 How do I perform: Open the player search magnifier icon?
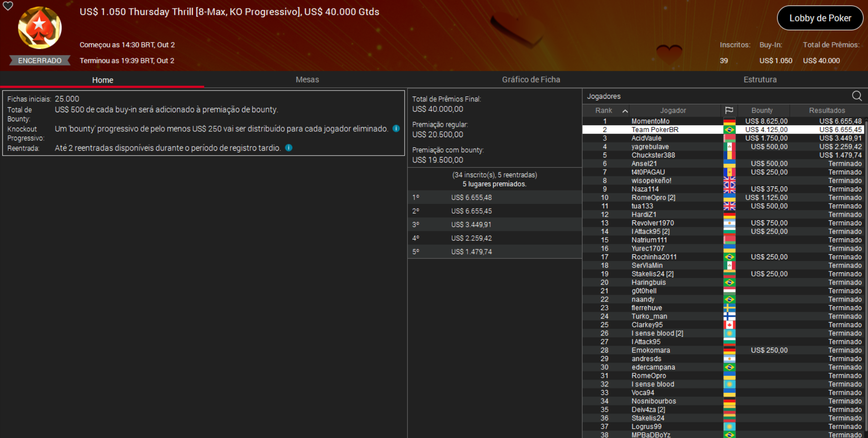(856, 96)
